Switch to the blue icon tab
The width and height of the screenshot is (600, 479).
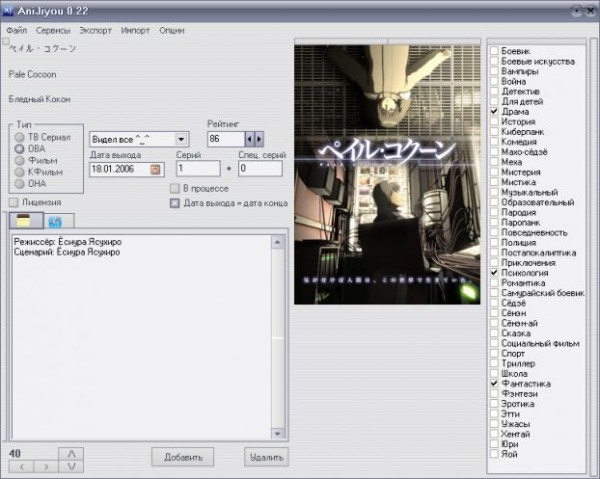pos(54,220)
